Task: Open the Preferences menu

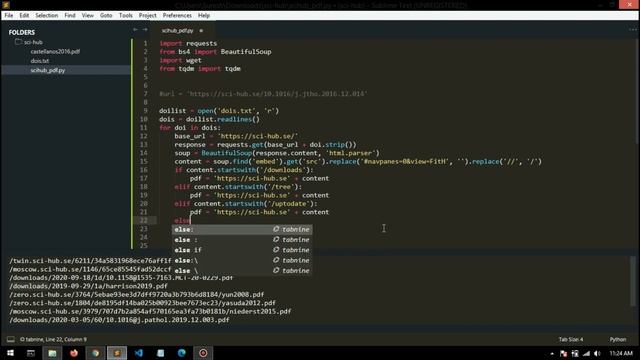Action: tap(177, 16)
